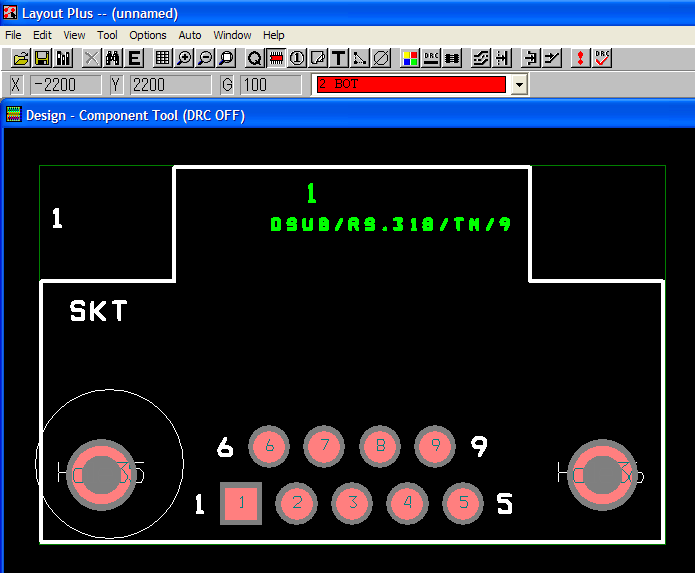Select the Add/Edit route mode icon
This screenshot has height=573, width=695.
[x=552, y=58]
